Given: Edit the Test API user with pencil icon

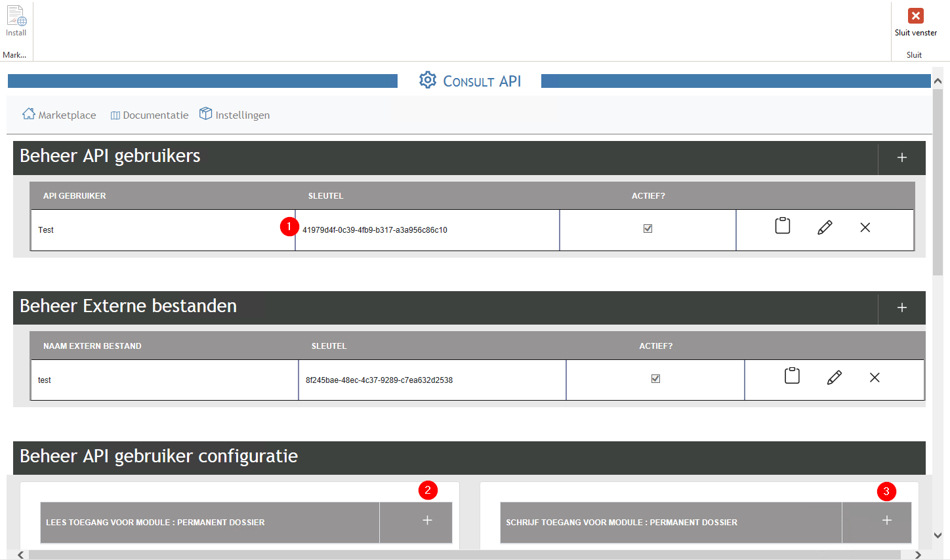Looking at the screenshot, I should [825, 228].
